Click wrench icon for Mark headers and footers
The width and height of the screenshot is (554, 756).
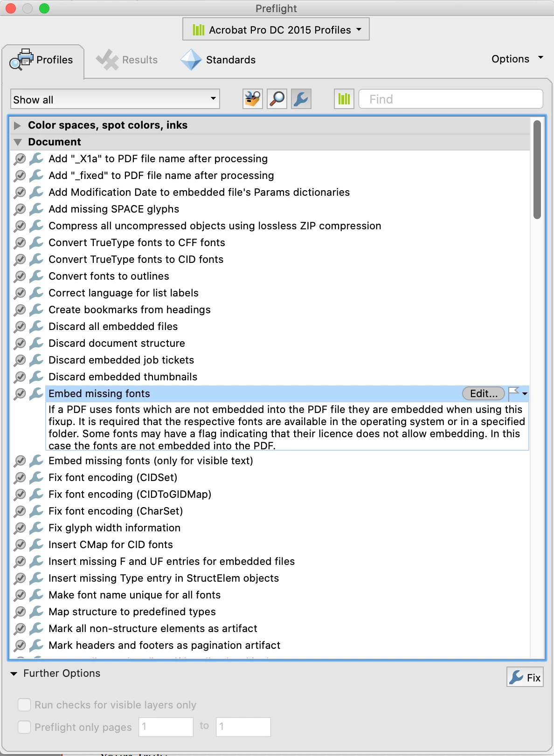click(36, 645)
